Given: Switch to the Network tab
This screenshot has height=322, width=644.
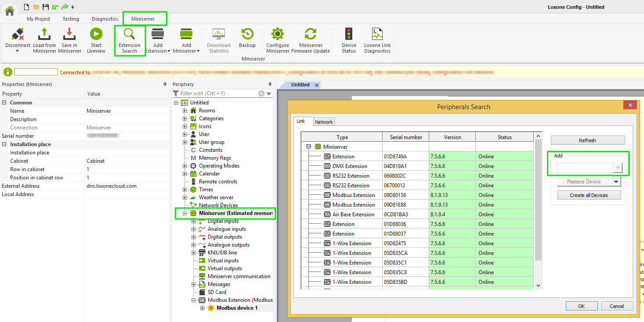Looking at the screenshot, I should coord(324,122).
